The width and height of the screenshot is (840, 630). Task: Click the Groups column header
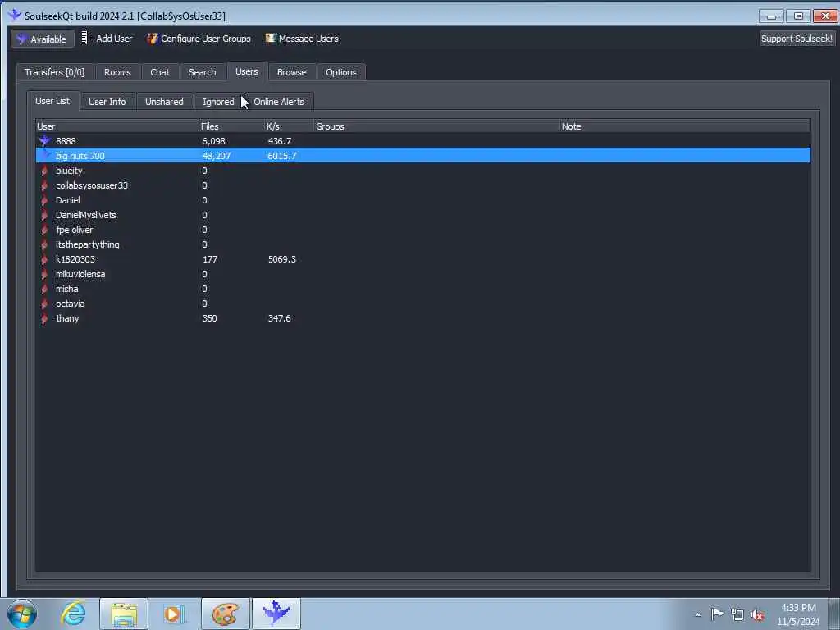(437, 126)
